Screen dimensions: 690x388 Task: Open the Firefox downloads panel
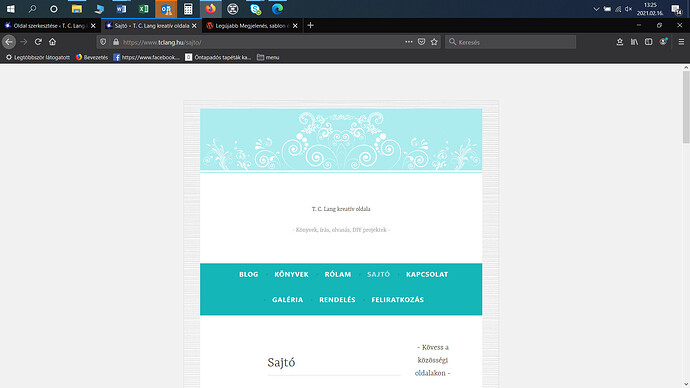click(620, 42)
